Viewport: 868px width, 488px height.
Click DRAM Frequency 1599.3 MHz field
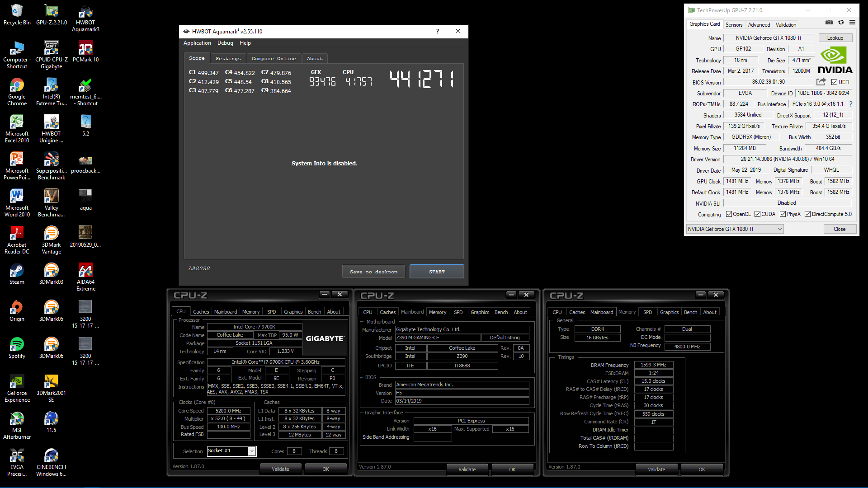pos(653,365)
